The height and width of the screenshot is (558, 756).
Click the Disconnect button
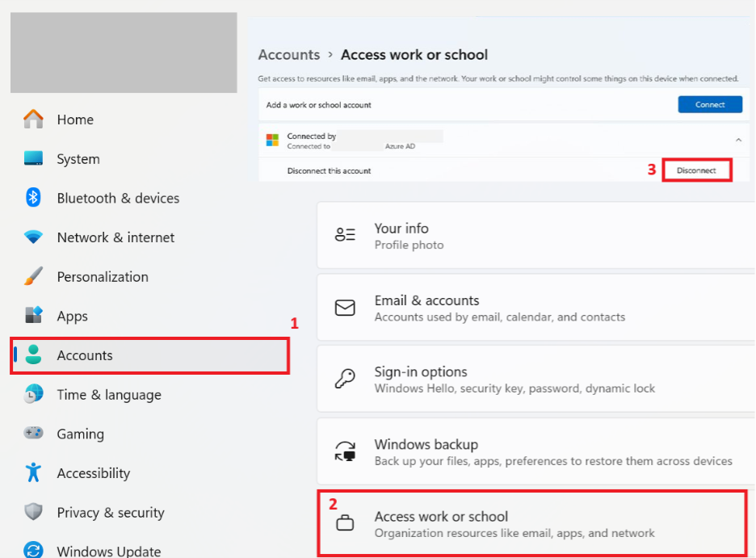[697, 170]
